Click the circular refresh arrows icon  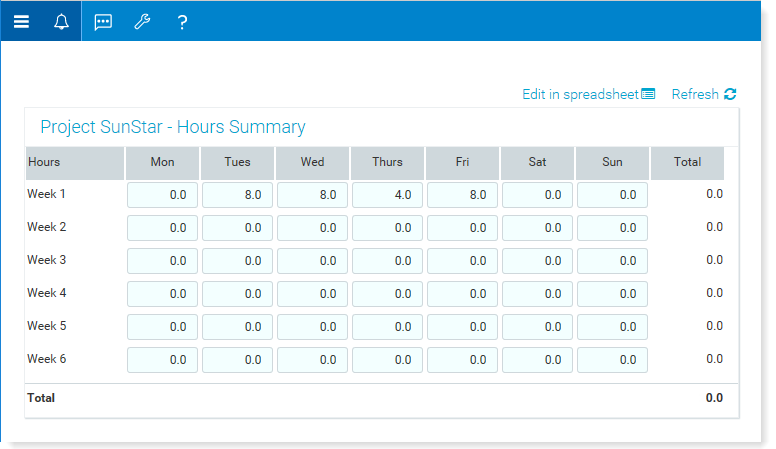[x=730, y=94]
